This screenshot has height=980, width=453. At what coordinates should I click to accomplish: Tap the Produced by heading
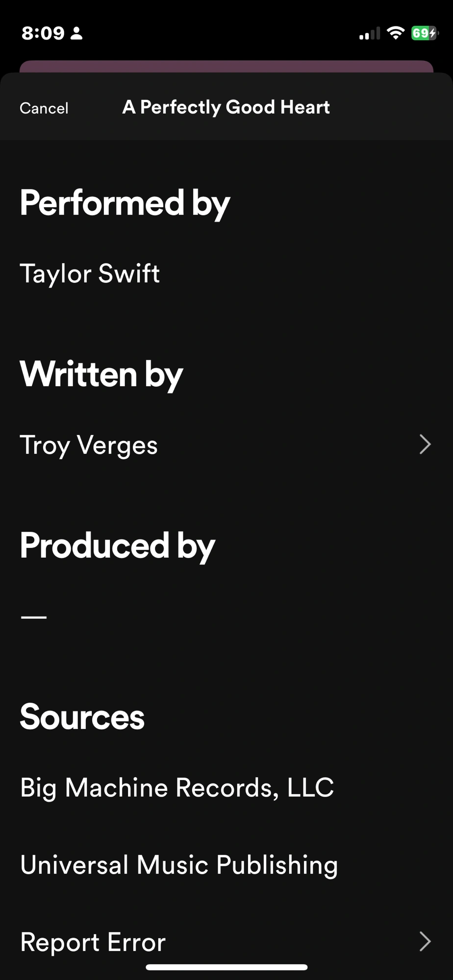[x=118, y=545]
